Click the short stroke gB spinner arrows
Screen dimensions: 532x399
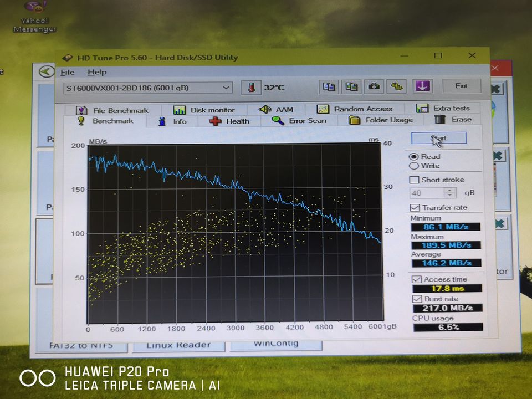(x=449, y=193)
